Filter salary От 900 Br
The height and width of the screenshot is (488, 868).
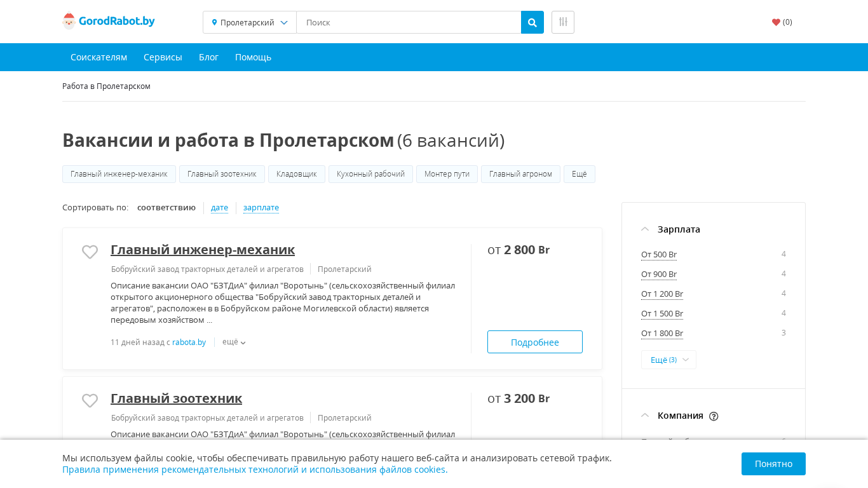pyautogui.click(x=659, y=274)
